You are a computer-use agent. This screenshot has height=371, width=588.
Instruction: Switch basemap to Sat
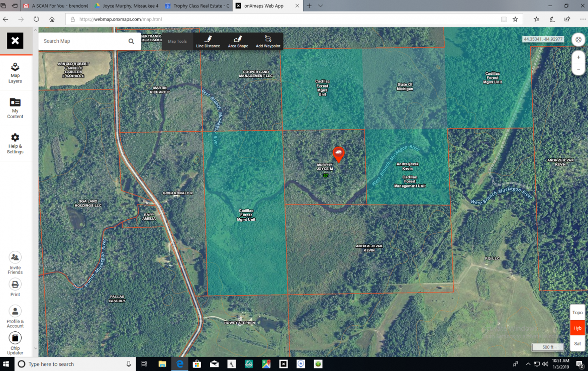[577, 344]
